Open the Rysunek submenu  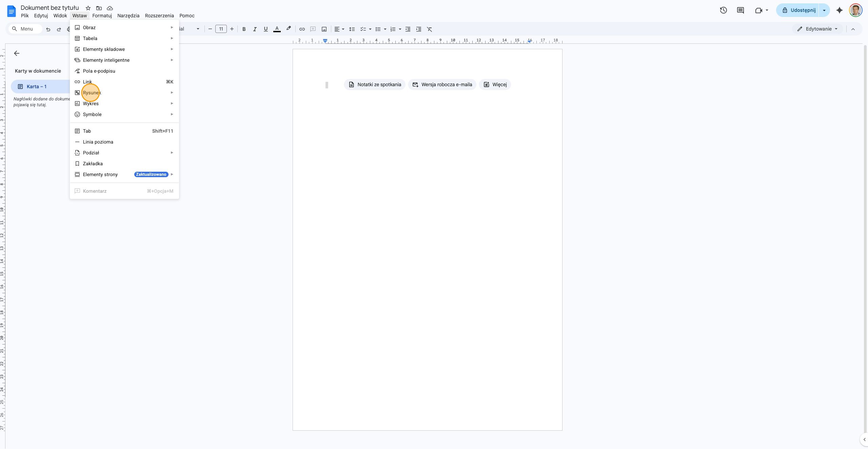click(124, 93)
